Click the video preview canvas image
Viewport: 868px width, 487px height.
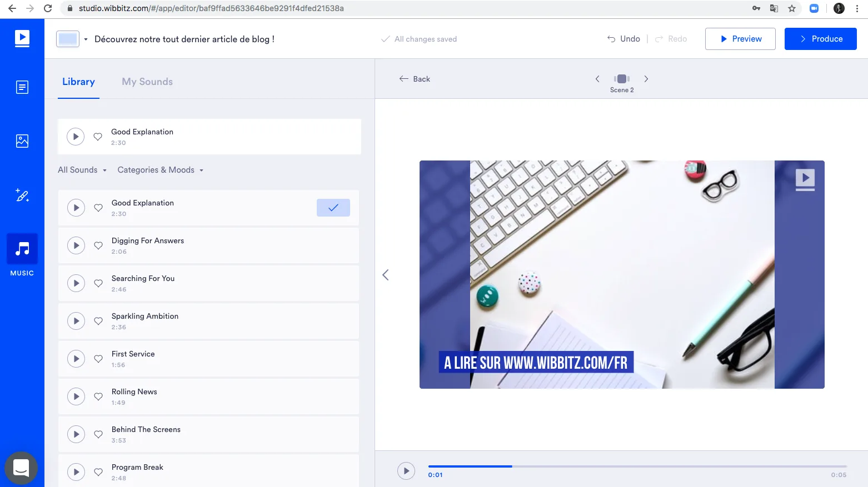[x=622, y=274]
